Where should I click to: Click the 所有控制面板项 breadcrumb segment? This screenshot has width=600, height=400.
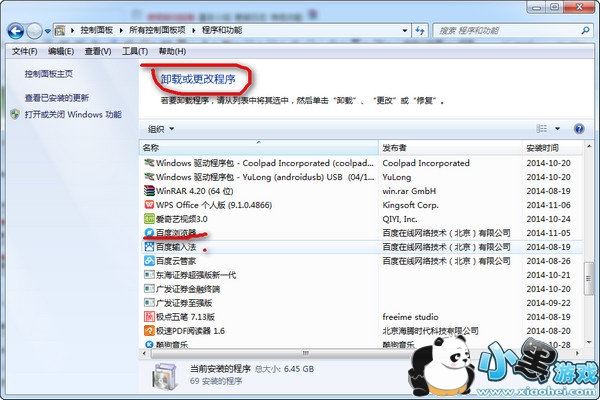[157, 30]
